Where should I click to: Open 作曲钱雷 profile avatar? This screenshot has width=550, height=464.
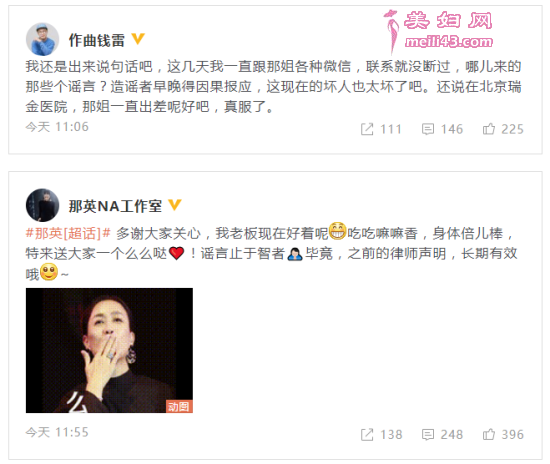(x=42, y=39)
